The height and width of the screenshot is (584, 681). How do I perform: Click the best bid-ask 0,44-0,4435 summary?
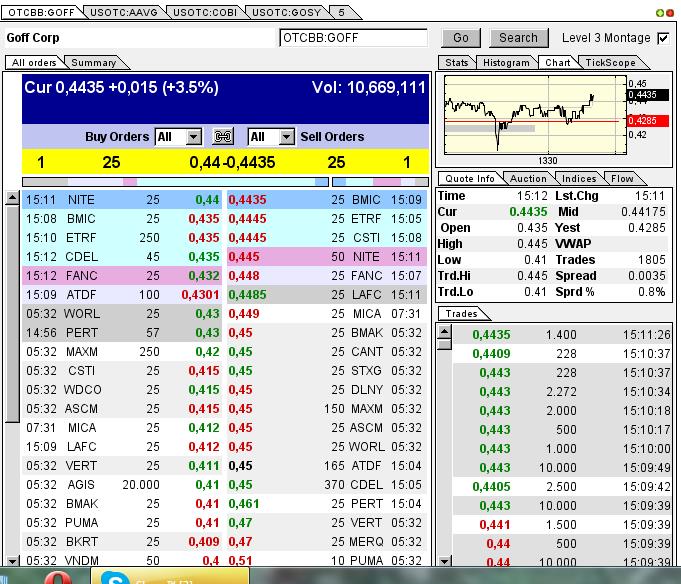coord(232,162)
